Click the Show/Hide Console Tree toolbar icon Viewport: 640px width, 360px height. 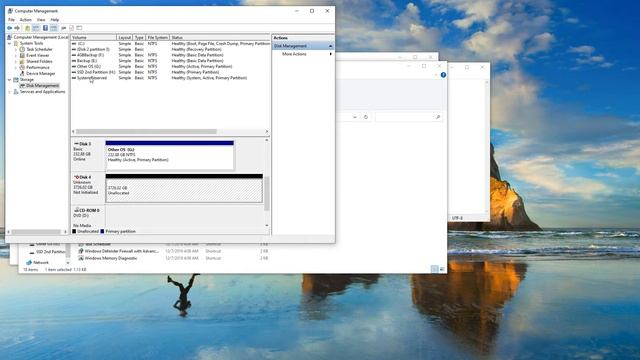(36, 28)
